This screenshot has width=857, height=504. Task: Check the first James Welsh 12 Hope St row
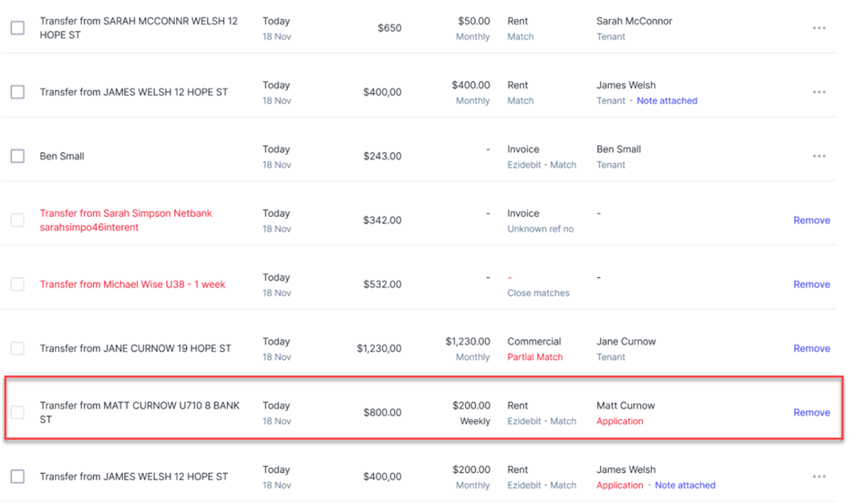point(17,92)
